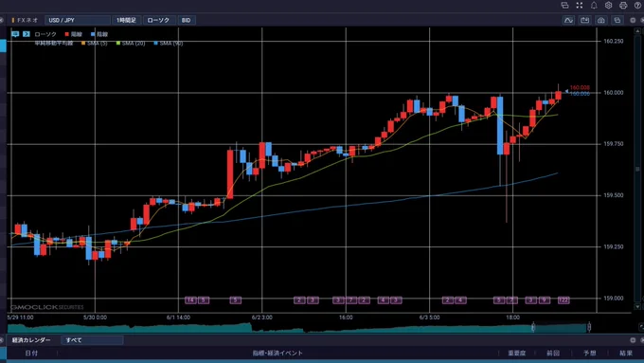Image resolution: width=644 pixels, height=363 pixels.
Task: Click the chart vertical scrollbar up arrow
Action: point(637,31)
